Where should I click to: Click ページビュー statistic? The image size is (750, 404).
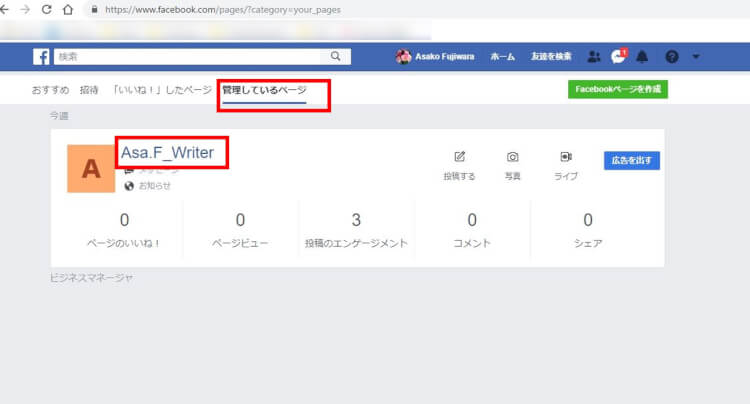240,230
